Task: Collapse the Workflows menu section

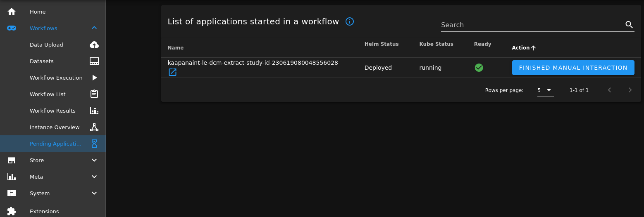Action: 94,28
